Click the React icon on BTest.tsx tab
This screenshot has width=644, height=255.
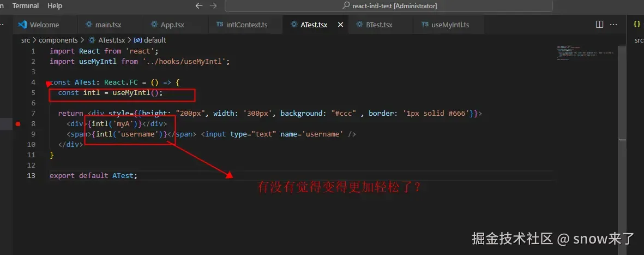coord(359,25)
